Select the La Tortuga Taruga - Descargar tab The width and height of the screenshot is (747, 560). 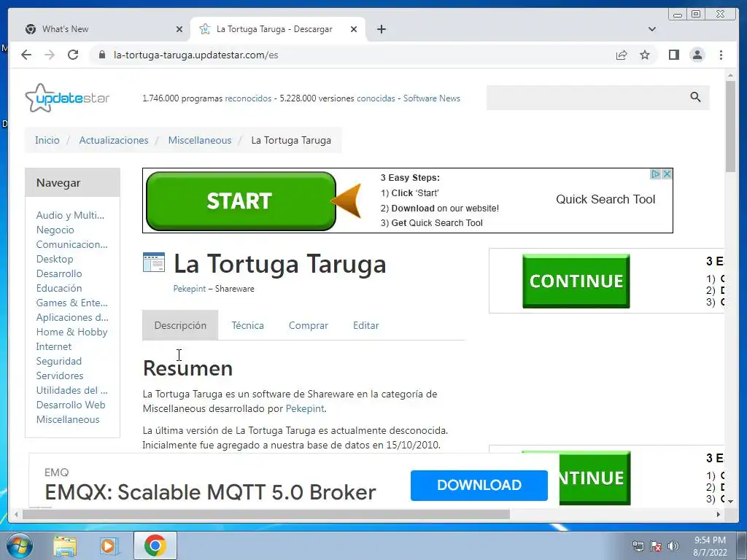pyautogui.click(x=278, y=29)
